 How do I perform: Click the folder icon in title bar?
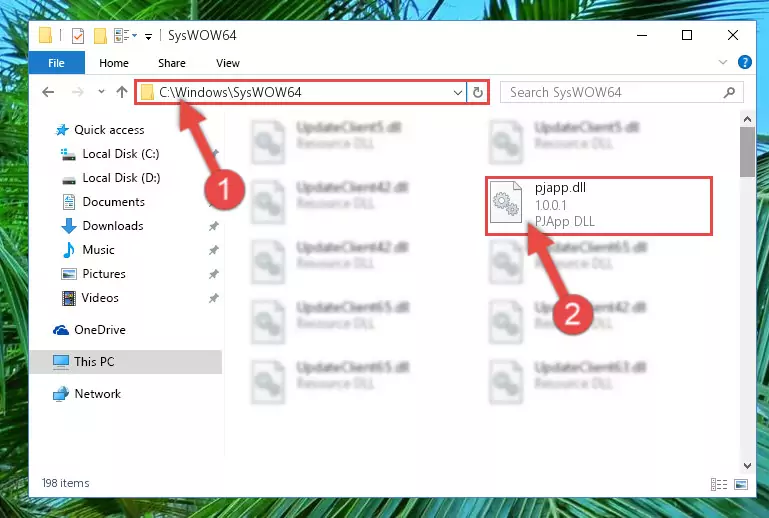coord(46,35)
